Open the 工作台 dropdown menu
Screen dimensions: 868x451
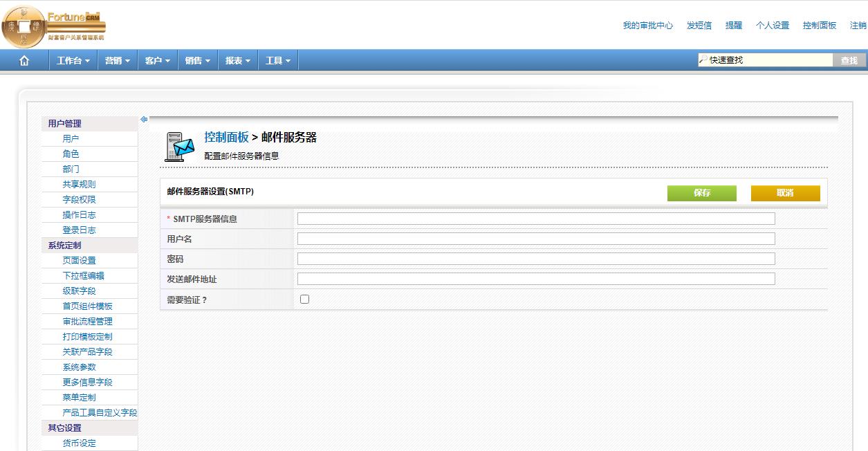pyautogui.click(x=73, y=61)
